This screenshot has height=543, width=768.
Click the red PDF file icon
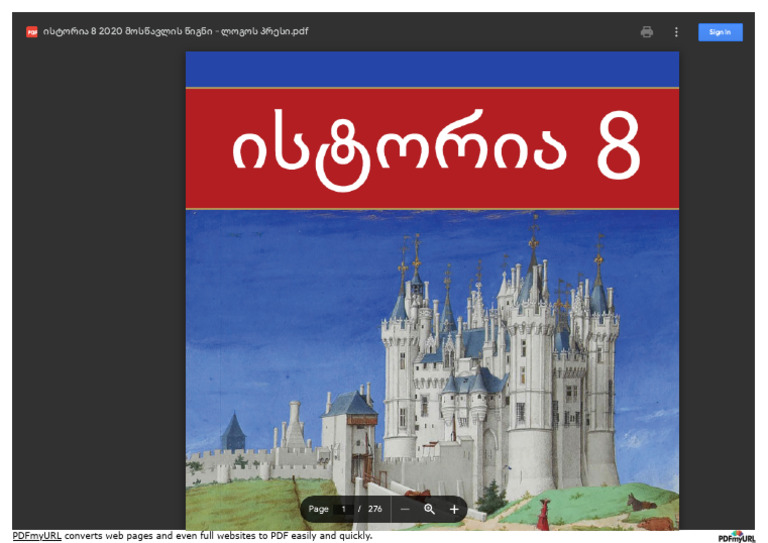pyautogui.click(x=32, y=32)
